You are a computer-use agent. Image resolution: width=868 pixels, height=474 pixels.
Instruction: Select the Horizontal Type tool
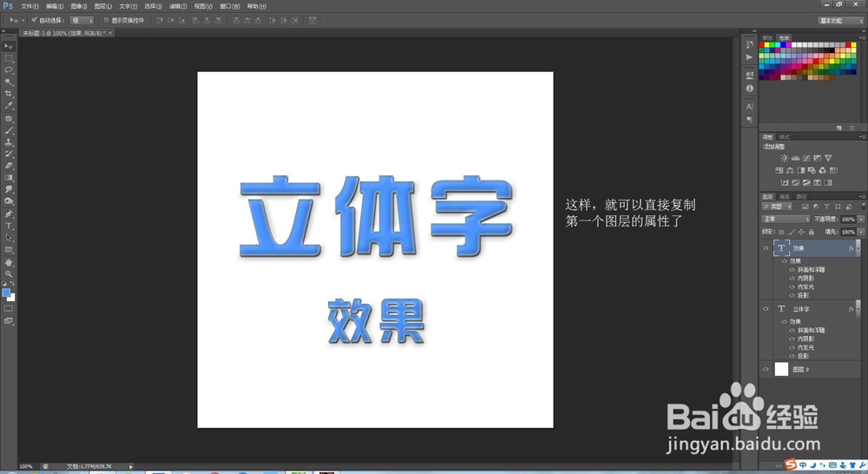[9, 226]
